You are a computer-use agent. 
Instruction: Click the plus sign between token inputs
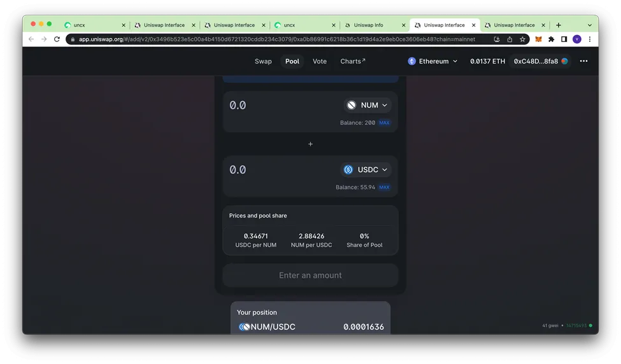[x=311, y=144]
